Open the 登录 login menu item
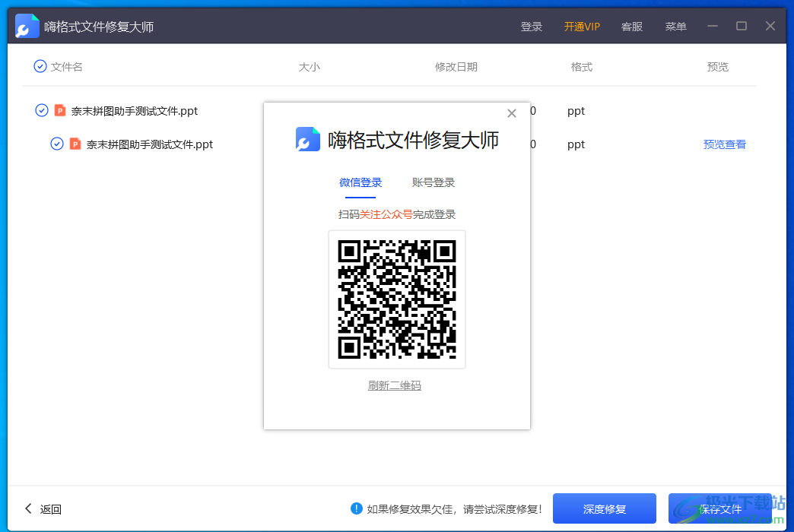 [x=531, y=27]
